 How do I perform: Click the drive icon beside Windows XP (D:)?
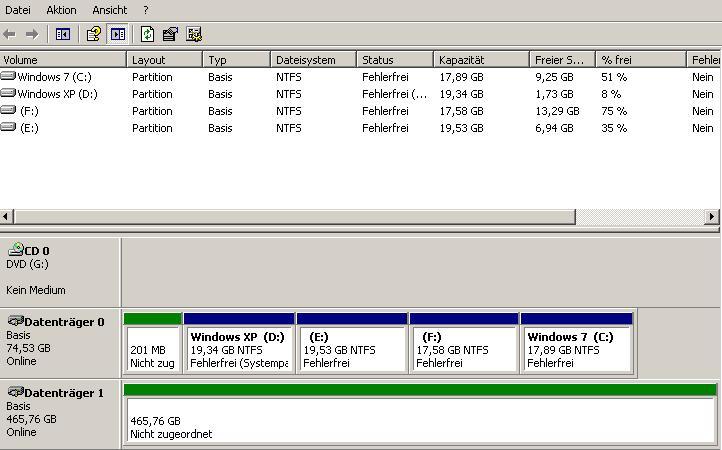tap(8, 93)
